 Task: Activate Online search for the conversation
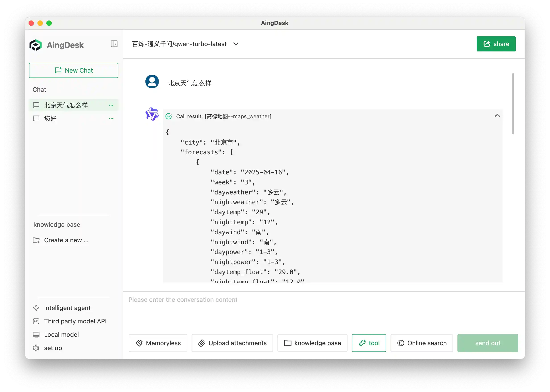point(422,343)
